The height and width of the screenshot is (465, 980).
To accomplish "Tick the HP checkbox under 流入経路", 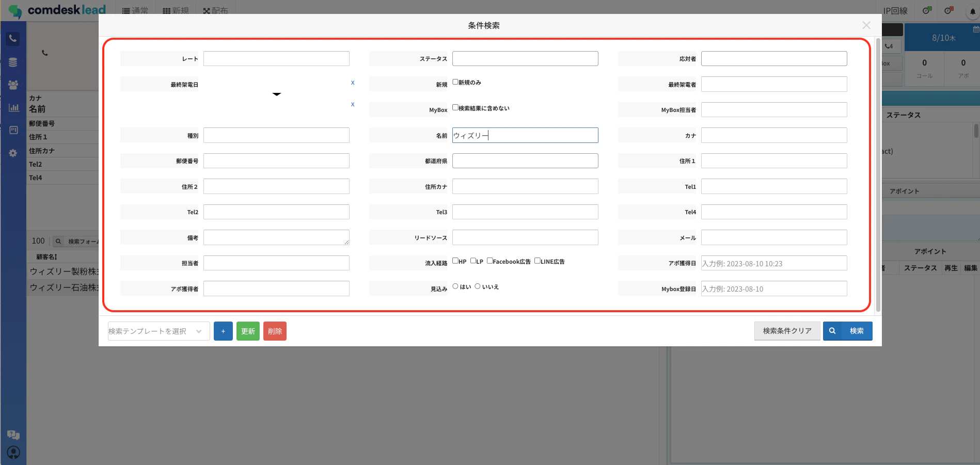I will pos(455,261).
